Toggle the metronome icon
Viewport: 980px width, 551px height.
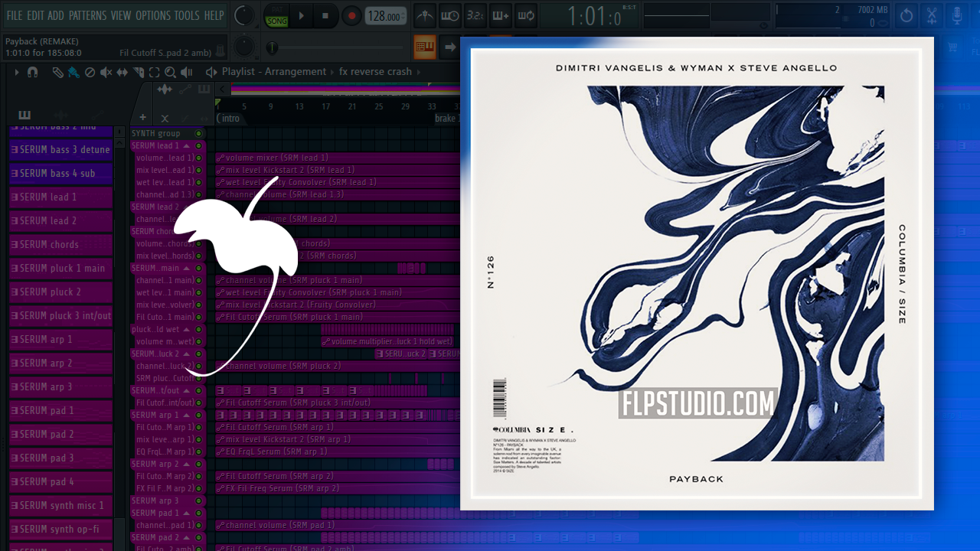(x=423, y=15)
